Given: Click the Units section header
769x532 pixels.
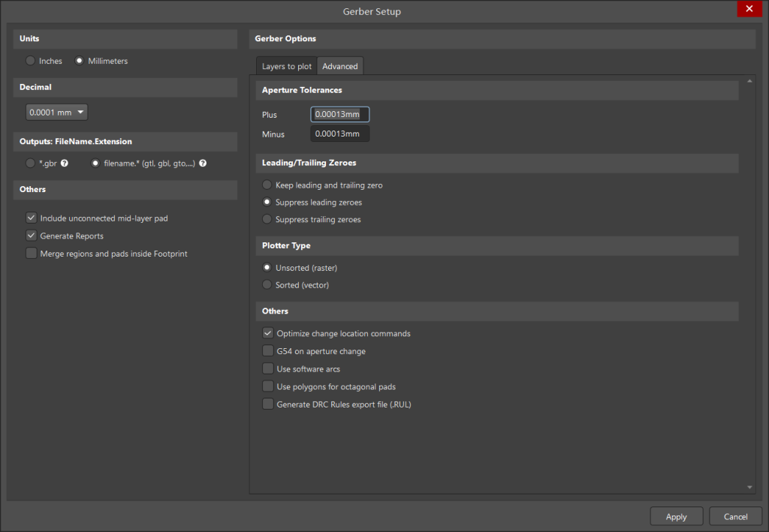Looking at the screenshot, I should 125,39.
